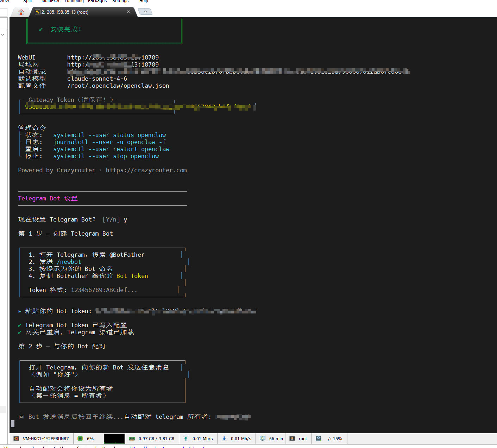Open the WebUI http link ending 18789

tap(113, 57)
